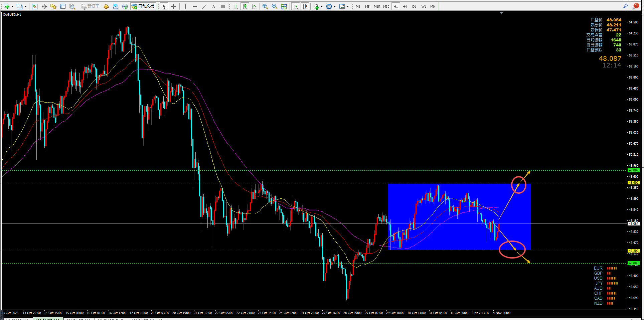Zoom out on the chart
The image size is (644, 320).
point(275,6)
